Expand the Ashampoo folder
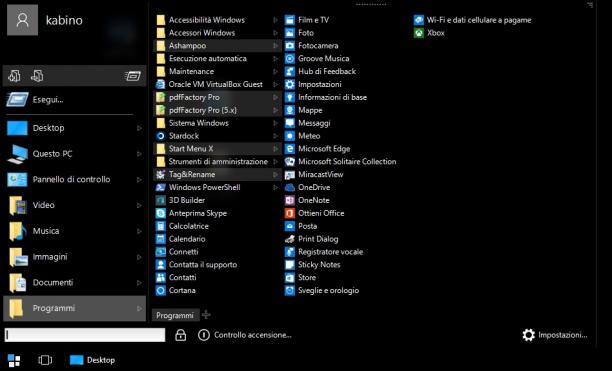The height and width of the screenshot is (371, 612). (x=217, y=46)
